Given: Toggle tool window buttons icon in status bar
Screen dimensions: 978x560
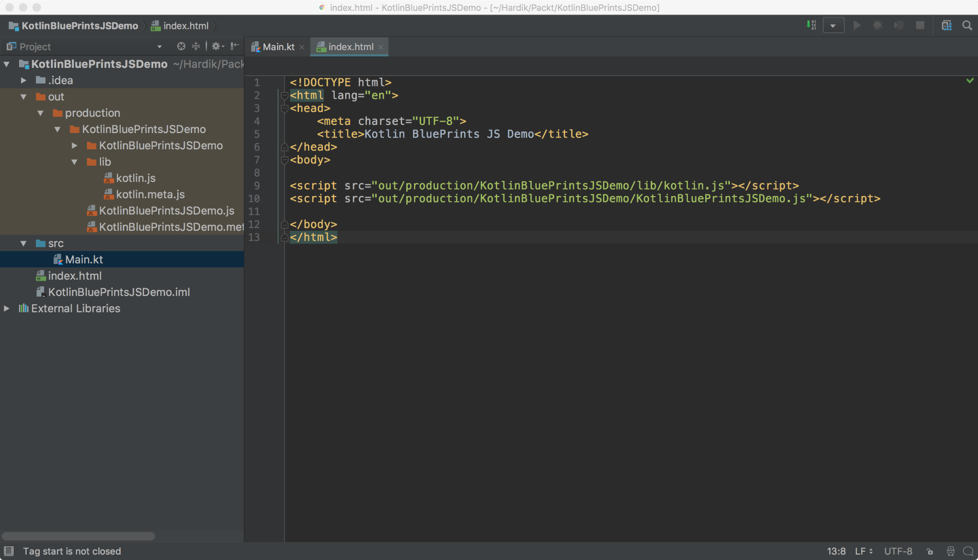Looking at the screenshot, I should (9, 551).
